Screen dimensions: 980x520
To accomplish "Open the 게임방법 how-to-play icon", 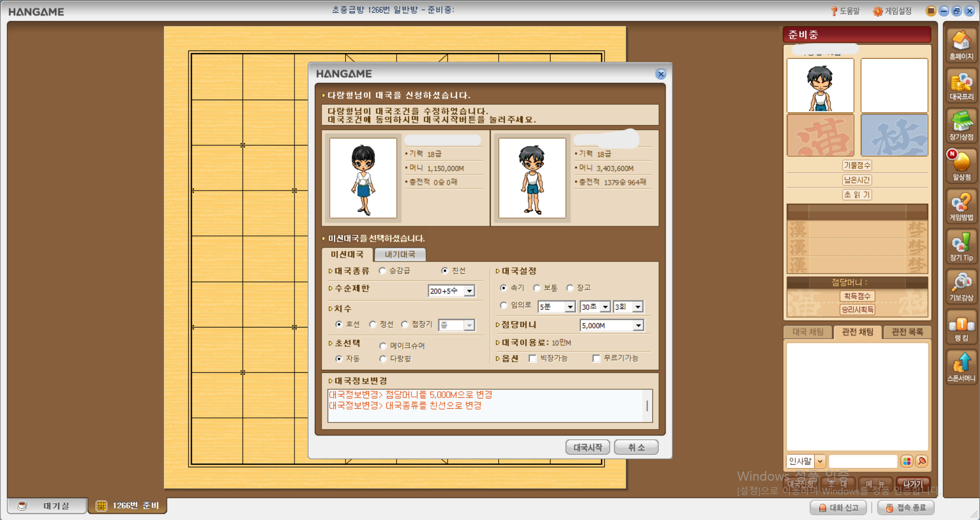I will tap(961, 206).
